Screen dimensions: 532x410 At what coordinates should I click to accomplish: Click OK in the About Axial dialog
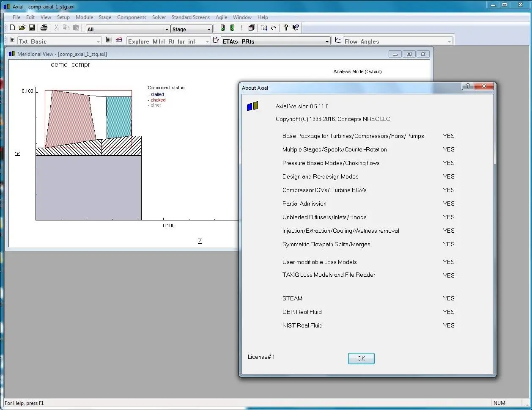pos(361,358)
